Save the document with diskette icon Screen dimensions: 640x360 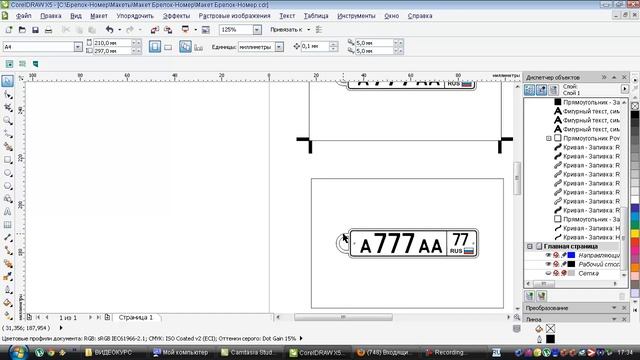(x=35, y=30)
